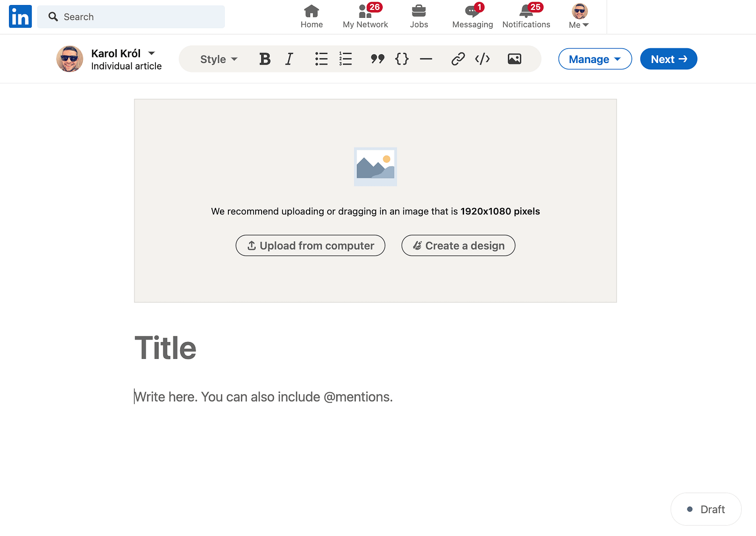Viewport: 756px width, 536px height.
Task: Check the Draft status indicator
Action: pos(705,509)
